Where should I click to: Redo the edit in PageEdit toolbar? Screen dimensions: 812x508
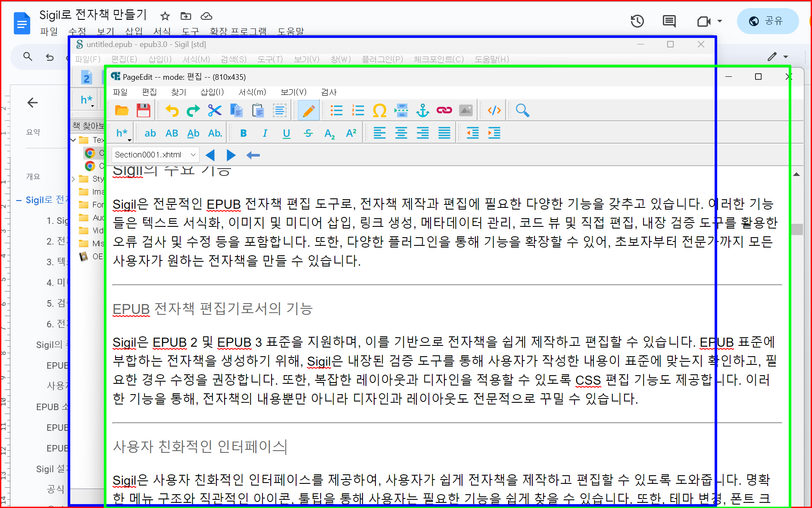tap(193, 111)
